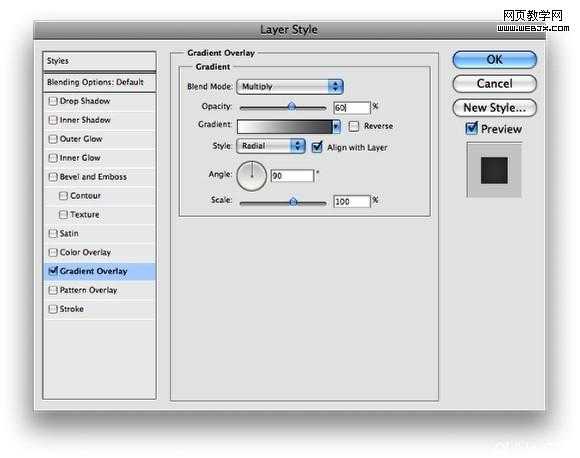This screenshot has height=458, width=580.
Task: Enable the Reverse checkbox
Action: tap(354, 126)
